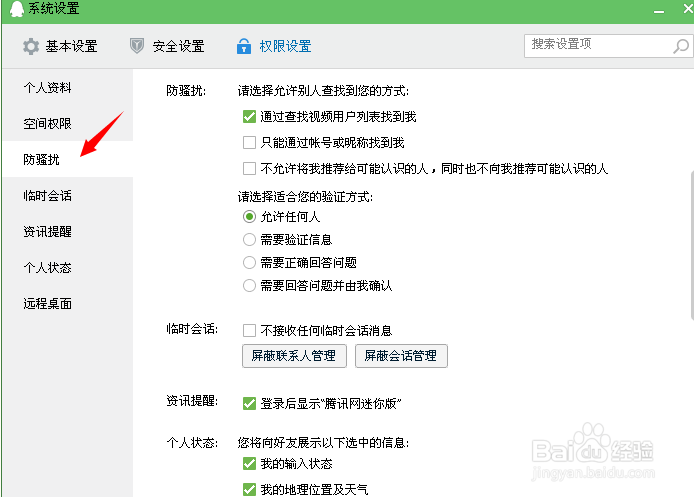Screen dimensions: 694x497
Task: Open the 权限设置 tab
Action: 274,46
